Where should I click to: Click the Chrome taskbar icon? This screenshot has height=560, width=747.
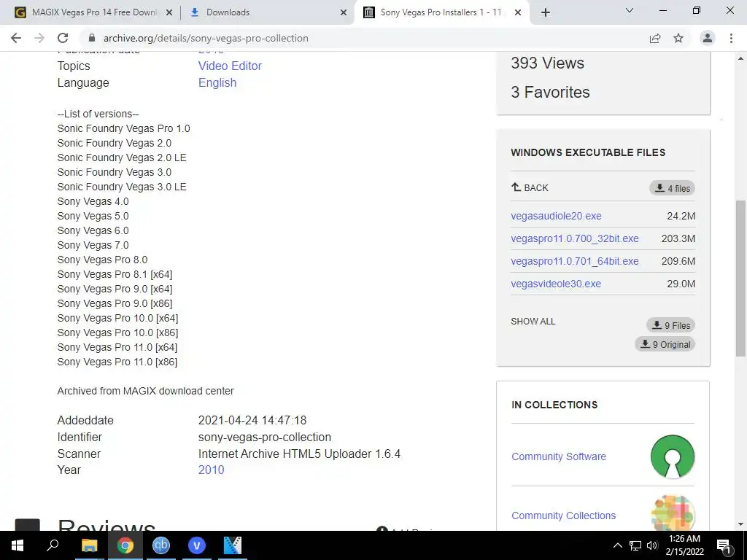(125, 545)
